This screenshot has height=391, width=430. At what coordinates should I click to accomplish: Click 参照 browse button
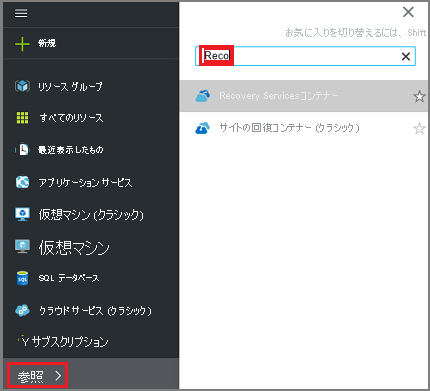38,376
